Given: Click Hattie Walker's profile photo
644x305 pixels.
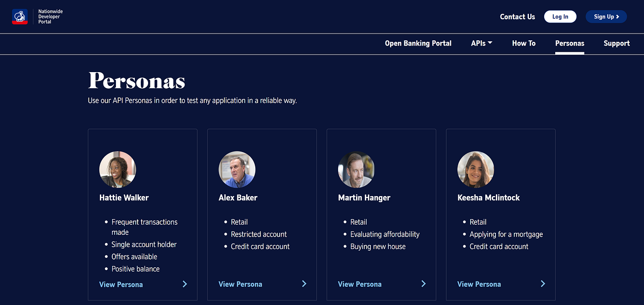Looking at the screenshot, I should 117,169.
